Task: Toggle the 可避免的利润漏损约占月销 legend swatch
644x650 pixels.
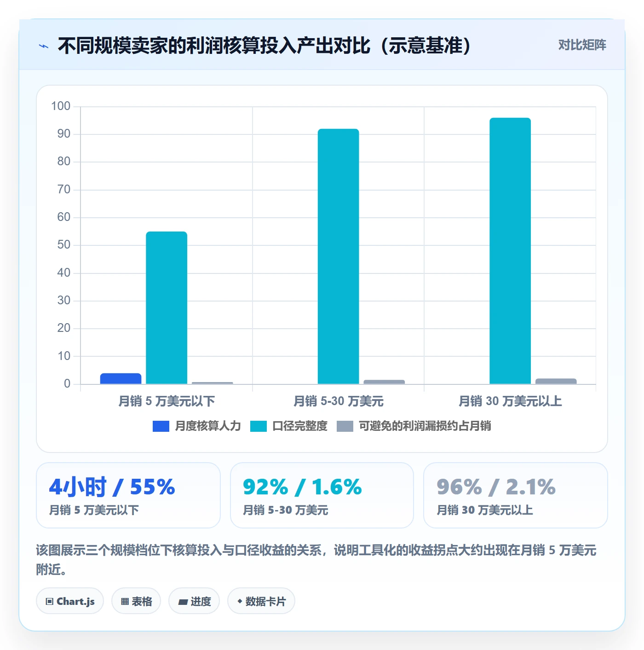Action: click(x=345, y=426)
